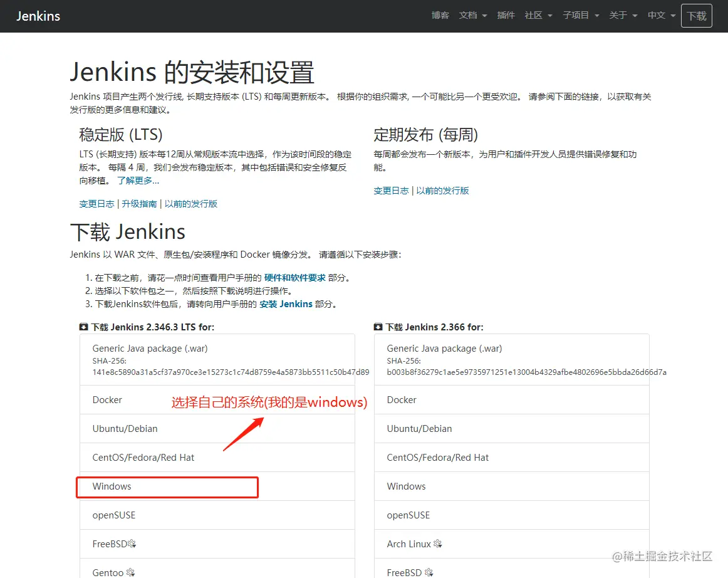The image size is (728, 578).
Task: Open the 硬件和软件要求 link
Action: [x=295, y=277]
